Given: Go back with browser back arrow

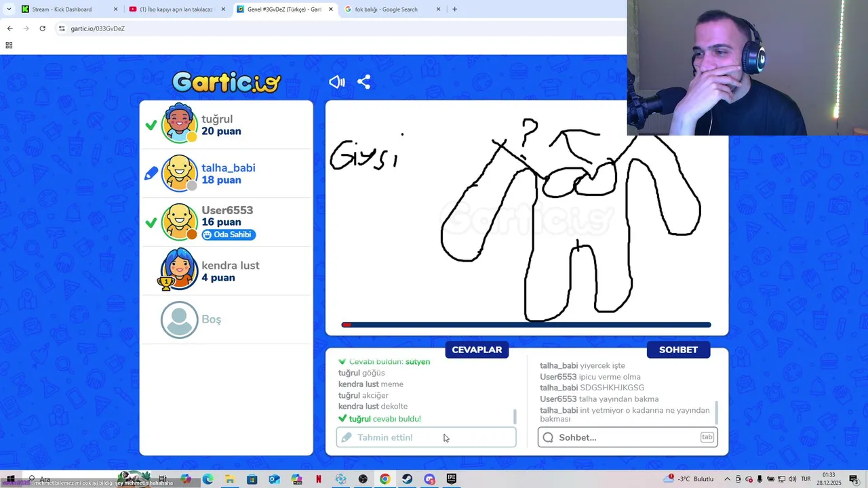Looking at the screenshot, I should [9, 28].
